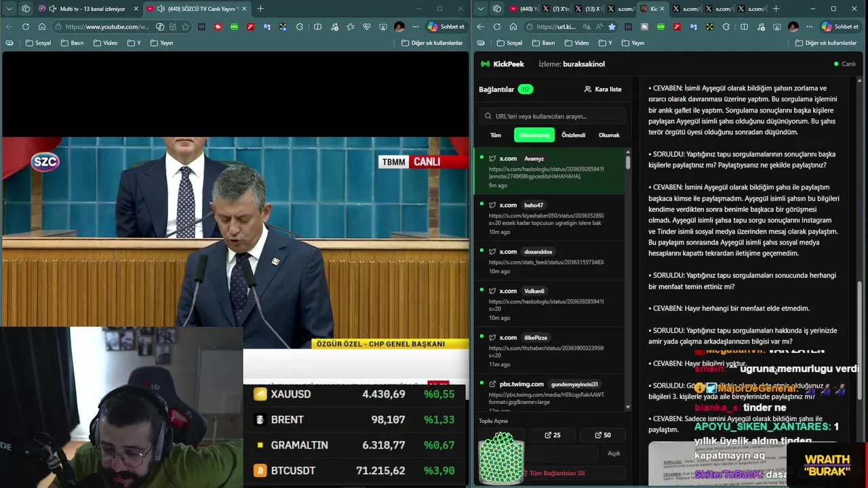This screenshot has width=868, height=488.
Task: Switch to (440) YouTube tab in right browser
Action: point(524,9)
